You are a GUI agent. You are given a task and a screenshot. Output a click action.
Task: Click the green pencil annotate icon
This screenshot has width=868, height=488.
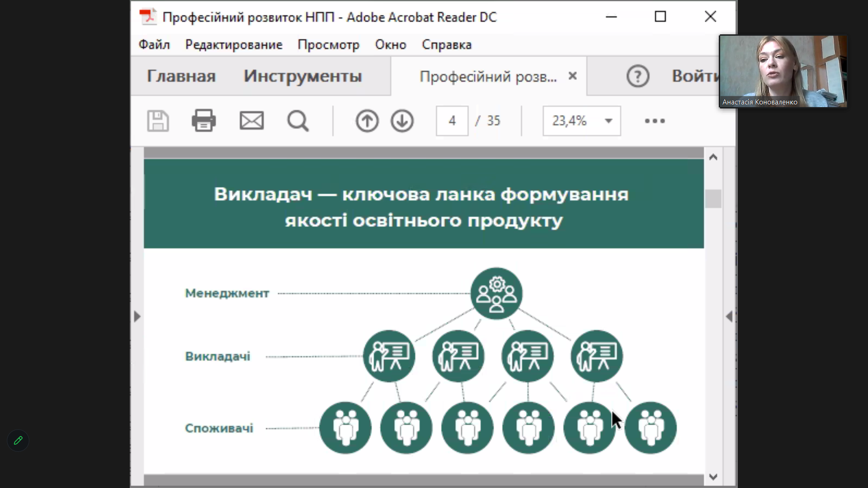(18, 441)
